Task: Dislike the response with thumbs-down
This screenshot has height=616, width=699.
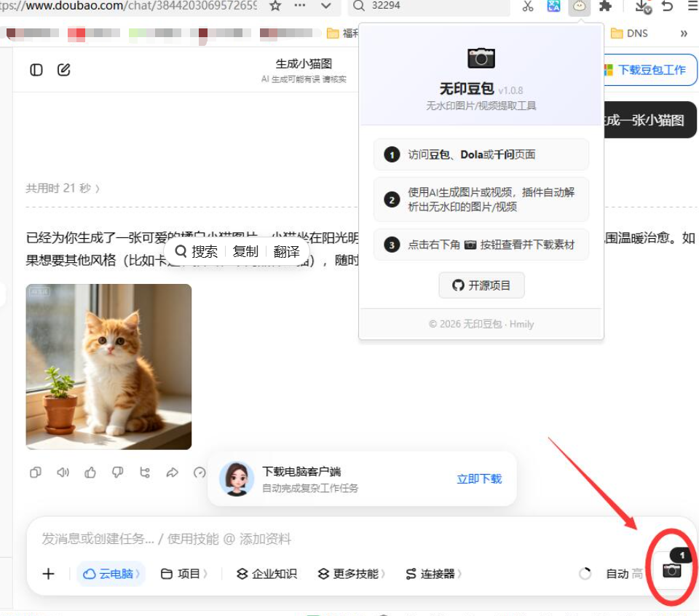Action: click(x=118, y=472)
